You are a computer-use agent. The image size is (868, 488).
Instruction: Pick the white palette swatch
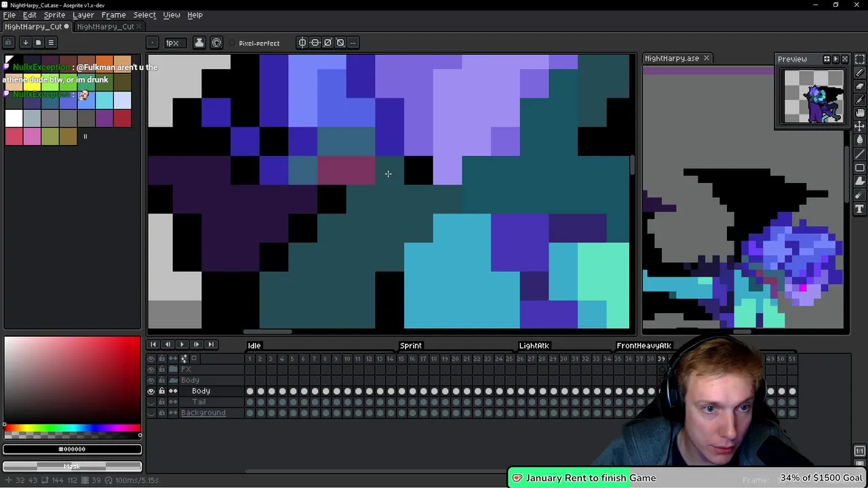(x=14, y=118)
